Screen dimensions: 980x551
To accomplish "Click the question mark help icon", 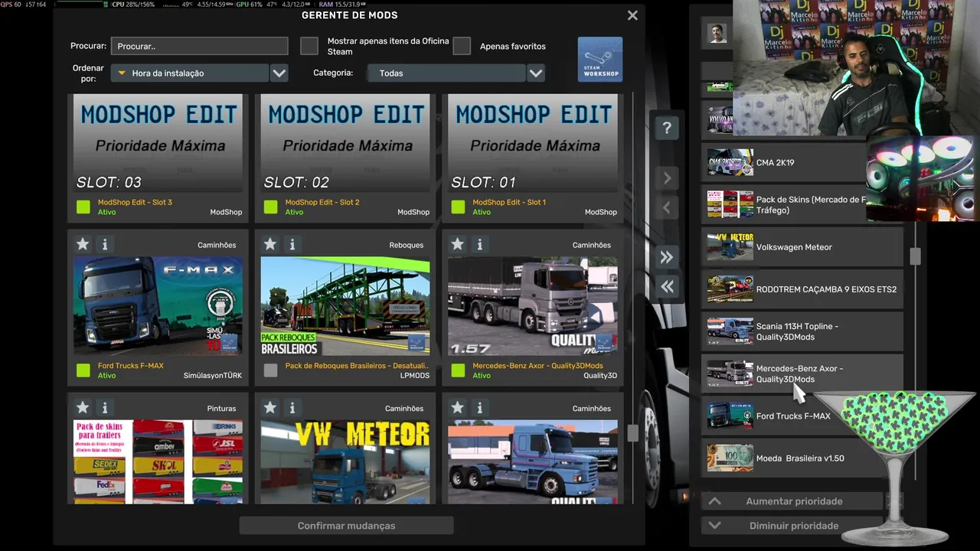I will click(667, 129).
